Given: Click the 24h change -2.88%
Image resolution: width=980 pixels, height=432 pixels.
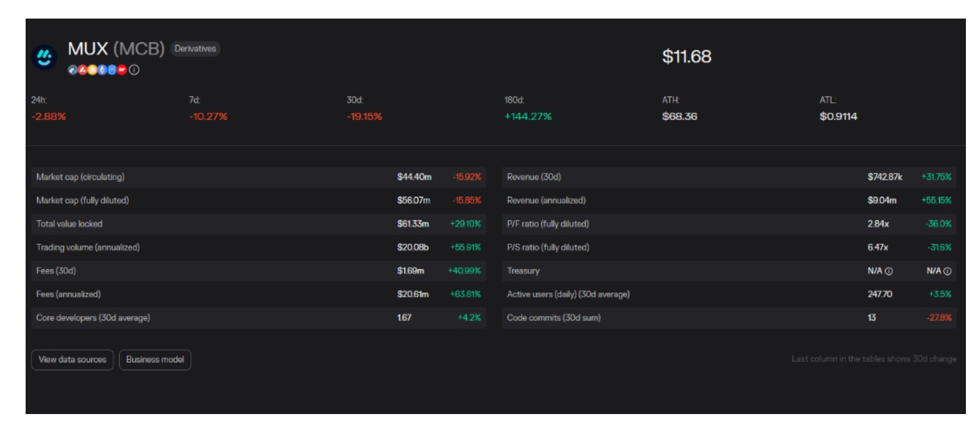Looking at the screenshot, I should [x=49, y=117].
